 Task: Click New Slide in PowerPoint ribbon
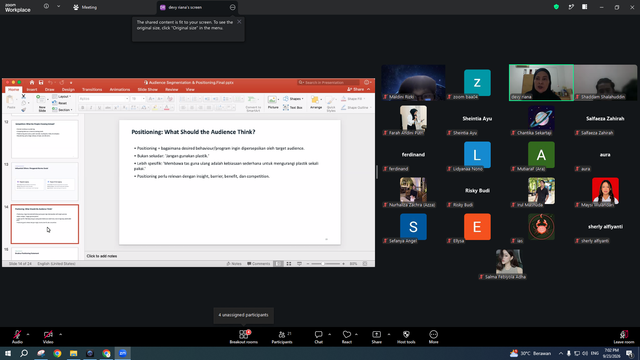(x=42, y=103)
